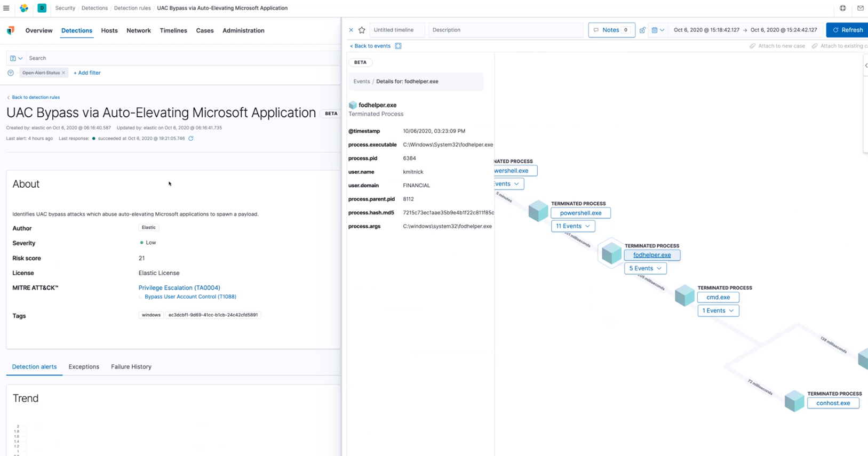Remove the Open Alert Status filter

(63, 73)
